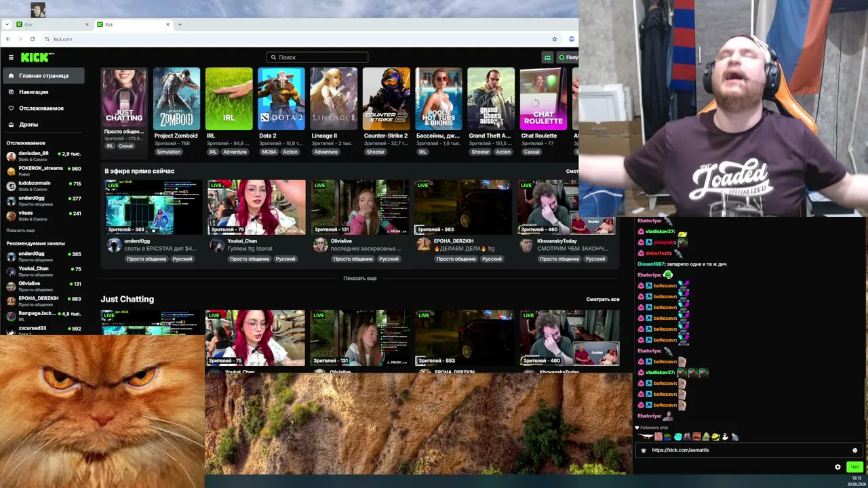Screen dimensions: 868x488
Task: Open the Pools, Hot Tubs & Bikinis card
Action: [x=439, y=99]
